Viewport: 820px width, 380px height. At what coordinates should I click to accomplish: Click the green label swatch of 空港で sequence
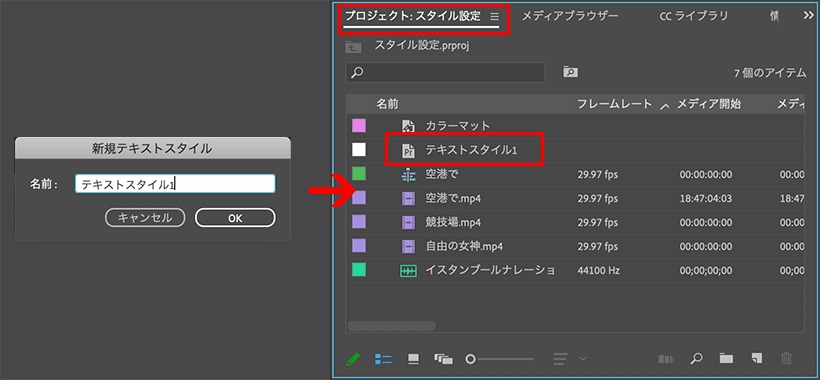coord(359,174)
